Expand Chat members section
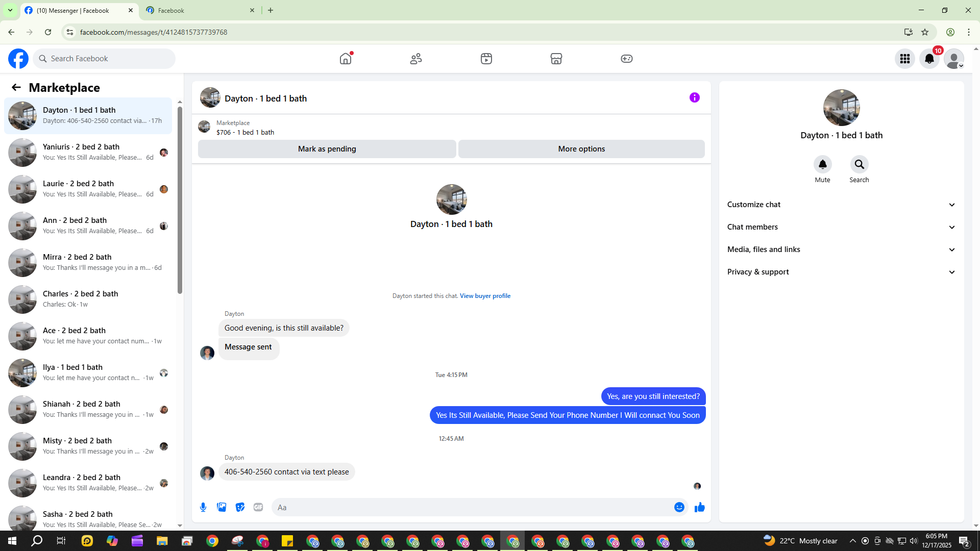The height and width of the screenshot is (551, 980). pos(841,227)
